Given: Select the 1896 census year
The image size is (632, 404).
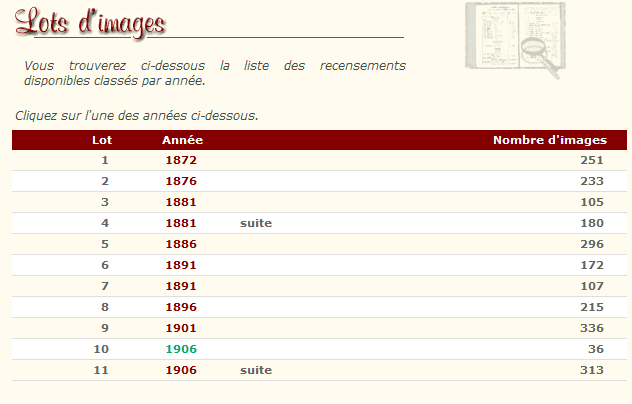Looking at the screenshot, I should click(x=181, y=307).
